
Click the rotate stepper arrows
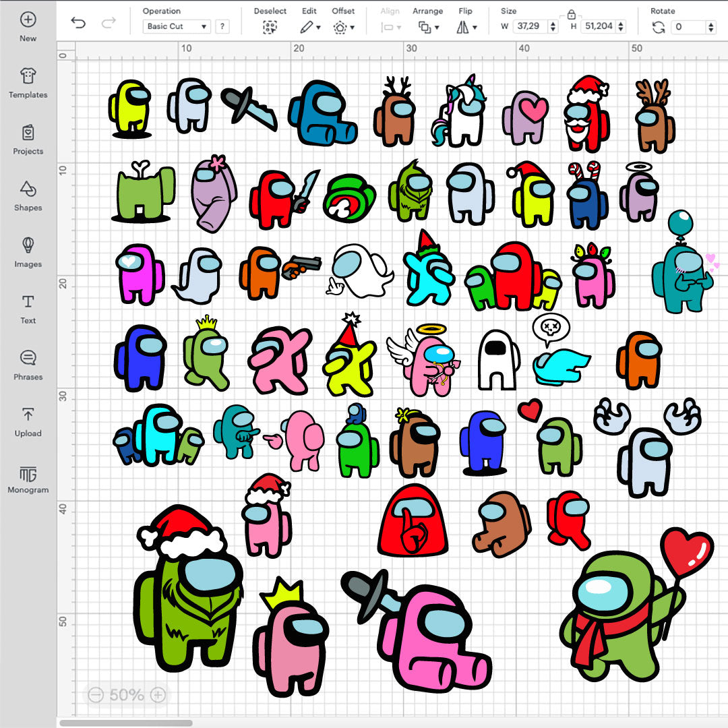(711, 27)
